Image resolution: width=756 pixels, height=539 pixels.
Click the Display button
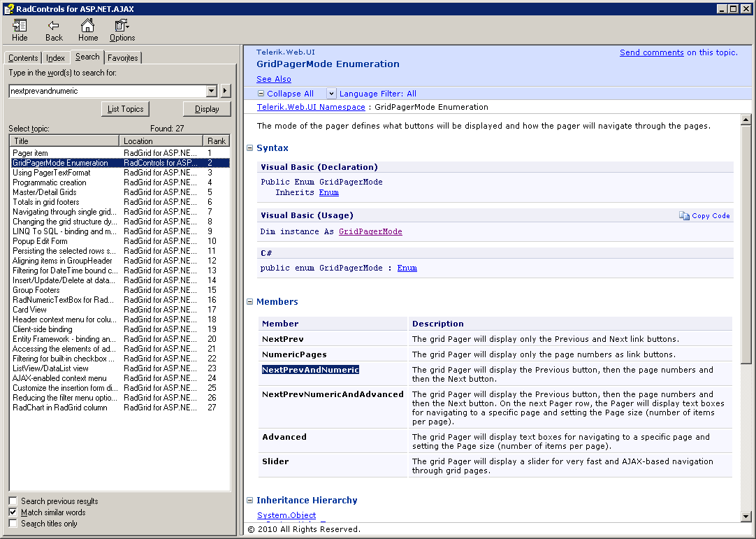click(207, 109)
